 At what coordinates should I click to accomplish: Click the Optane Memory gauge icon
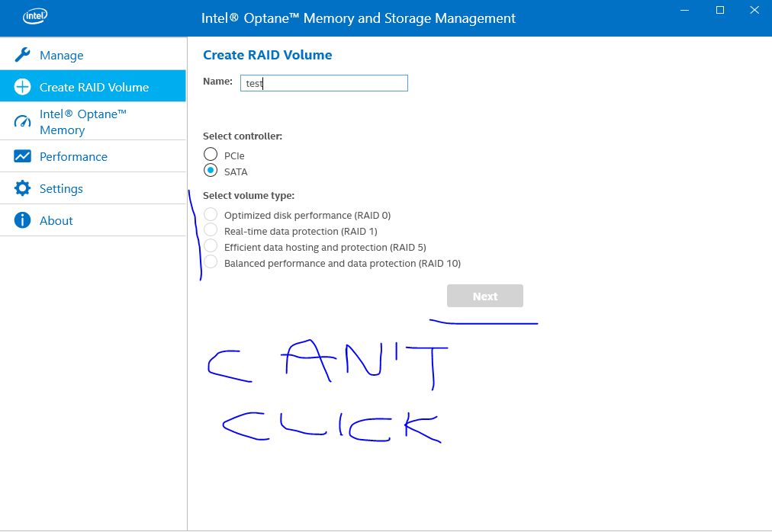click(22, 121)
